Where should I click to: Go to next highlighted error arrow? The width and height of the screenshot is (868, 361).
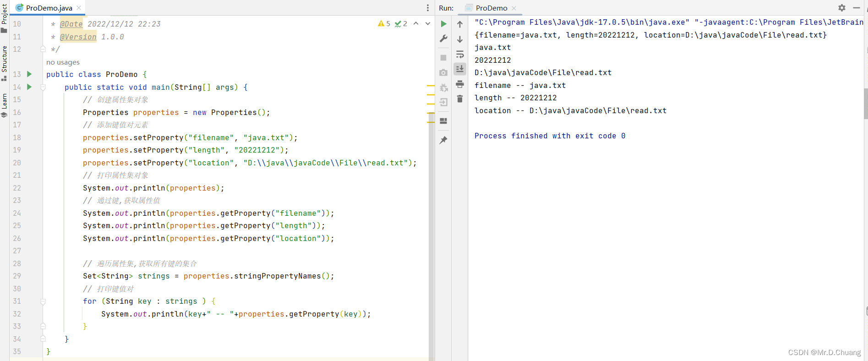pyautogui.click(x=428, y=23)
